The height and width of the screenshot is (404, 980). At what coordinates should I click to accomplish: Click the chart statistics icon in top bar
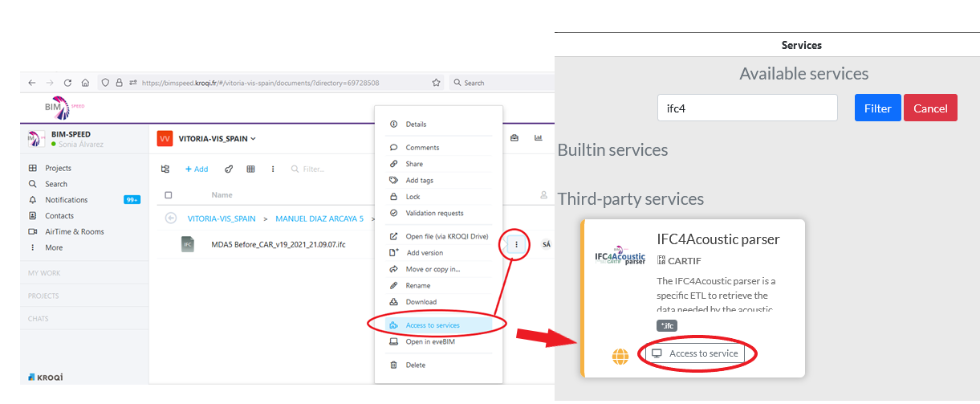point(539,137)
